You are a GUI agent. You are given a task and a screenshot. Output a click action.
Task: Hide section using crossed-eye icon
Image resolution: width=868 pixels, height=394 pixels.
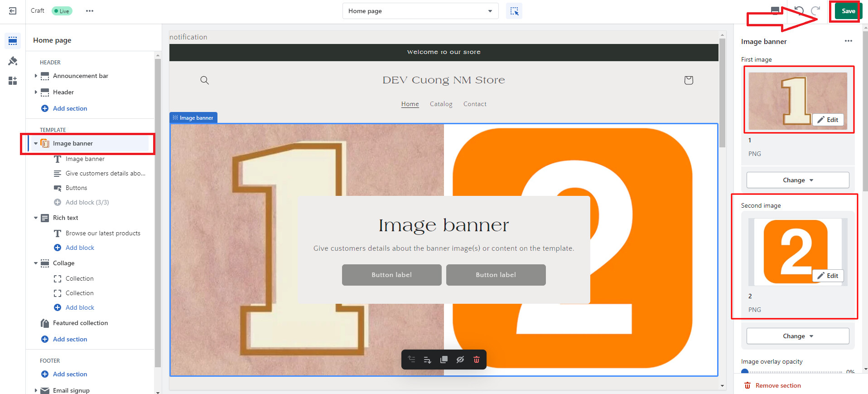point(460,360)
